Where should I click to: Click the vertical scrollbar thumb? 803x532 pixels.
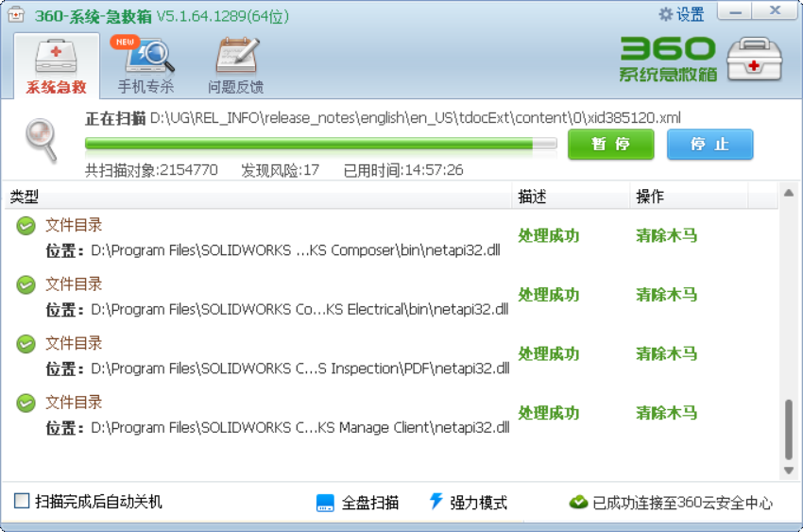coord(789,430)
